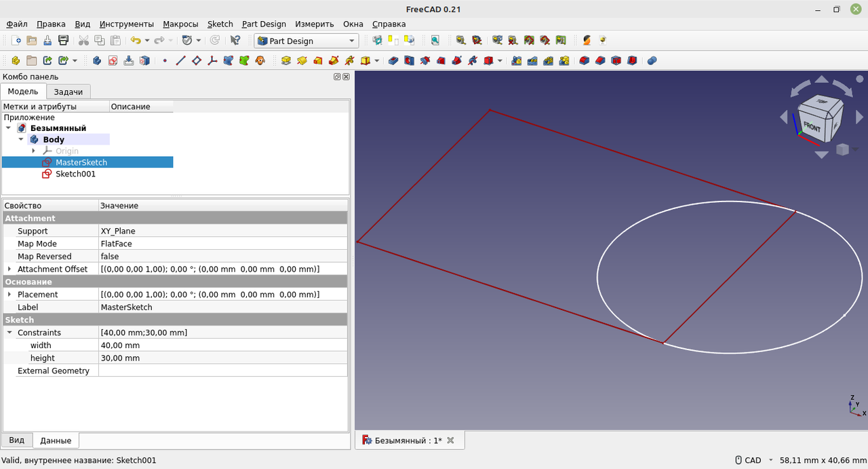
Task: Toggle the Map Reversed false value
Action: (x=222, y=257)
